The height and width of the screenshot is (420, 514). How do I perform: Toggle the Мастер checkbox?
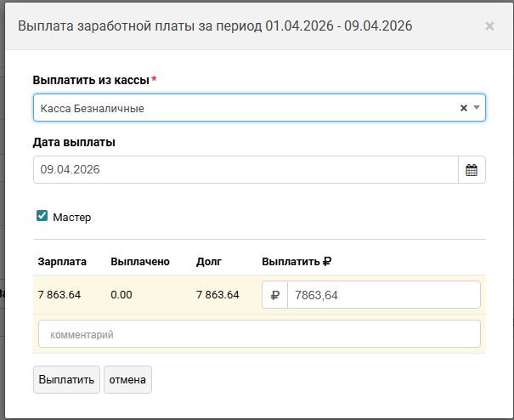42,216
